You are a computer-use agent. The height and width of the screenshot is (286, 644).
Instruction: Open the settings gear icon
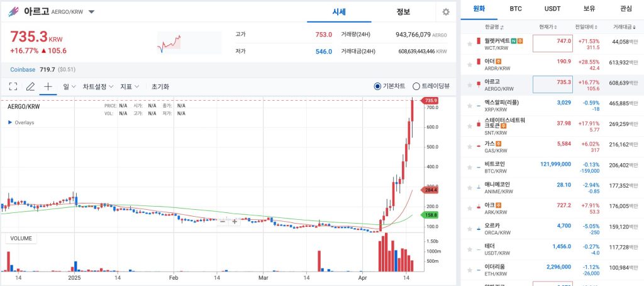point(446,12)
